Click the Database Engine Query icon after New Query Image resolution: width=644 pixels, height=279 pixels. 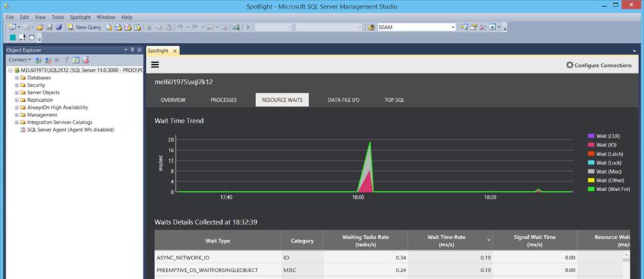(x=109, y=27)
